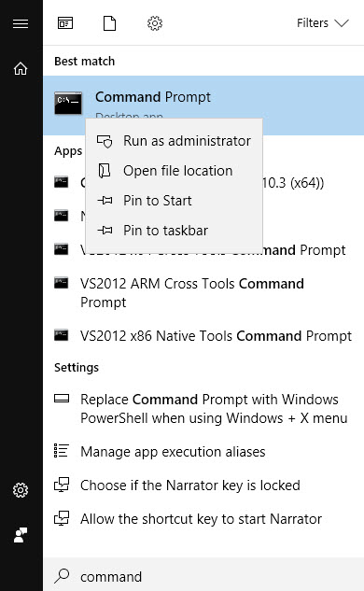Open VS2012 x86 Native Tools Command Prompt
364x591 pixels.
pos(203,336)
